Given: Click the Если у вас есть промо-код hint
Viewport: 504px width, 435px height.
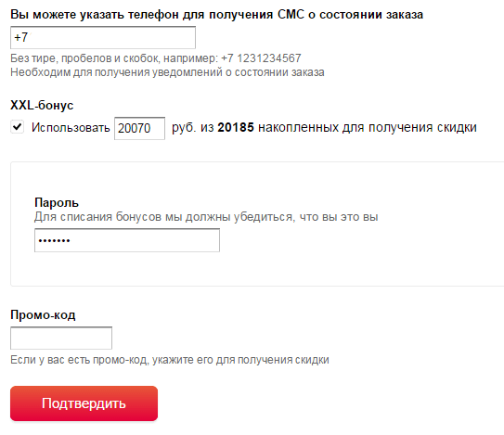Looking at the screenshot, I should coord(170,360).
